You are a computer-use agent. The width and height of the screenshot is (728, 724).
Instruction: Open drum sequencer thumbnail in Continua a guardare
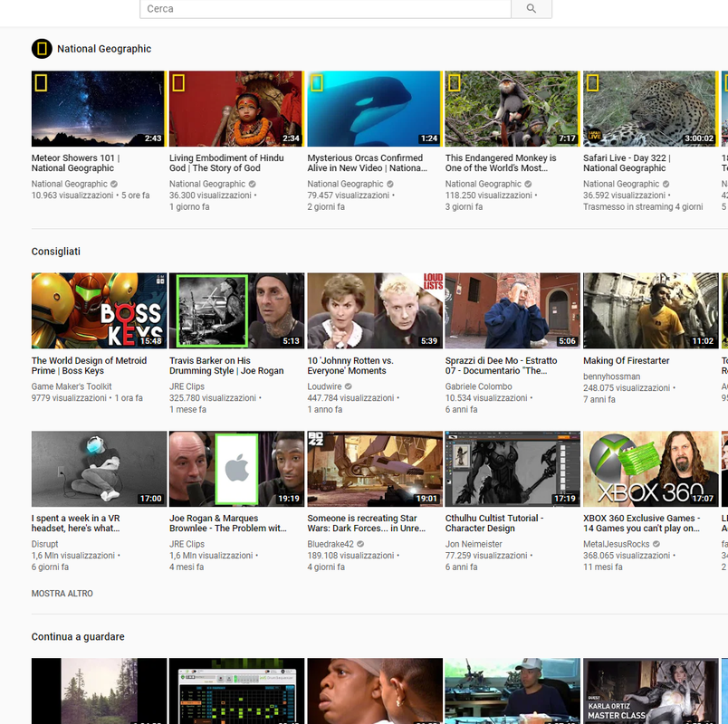click(x=236, y=691)
